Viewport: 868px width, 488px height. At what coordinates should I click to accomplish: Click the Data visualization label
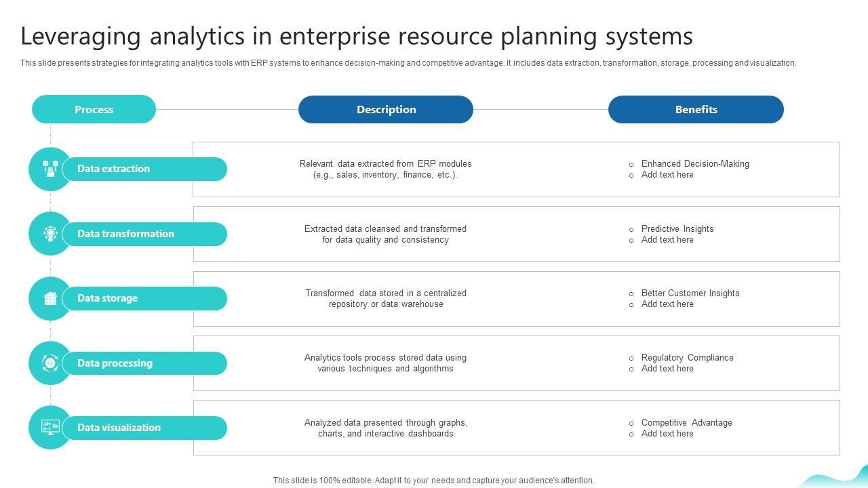tap(119, 428)
